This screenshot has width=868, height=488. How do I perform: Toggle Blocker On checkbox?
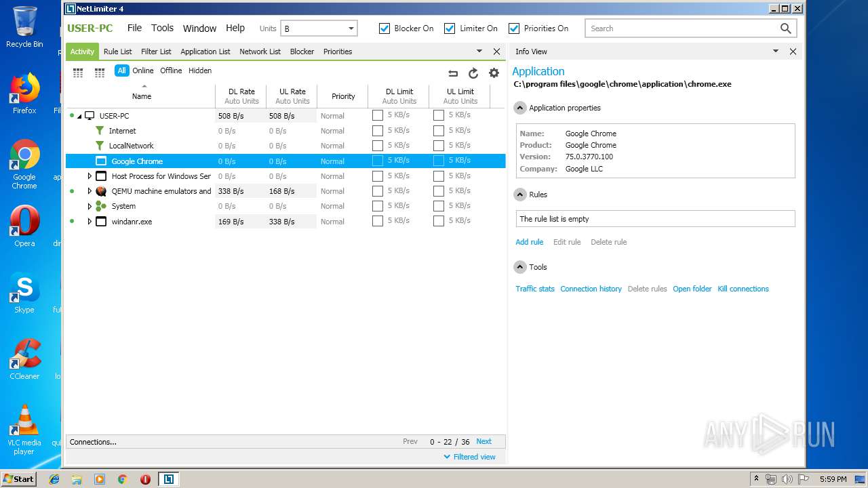point(384,28)
